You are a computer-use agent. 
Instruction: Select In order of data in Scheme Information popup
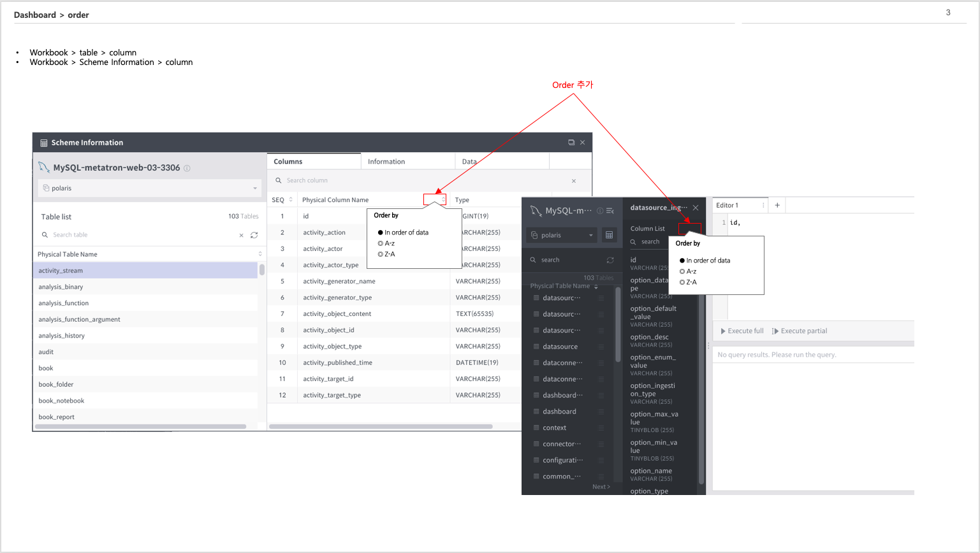point(403,233)
